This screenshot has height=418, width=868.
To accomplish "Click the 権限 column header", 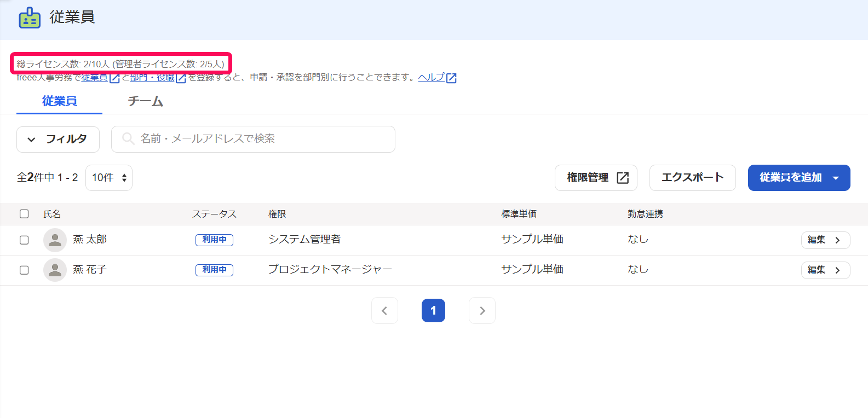I will click(x=277, y=214).
